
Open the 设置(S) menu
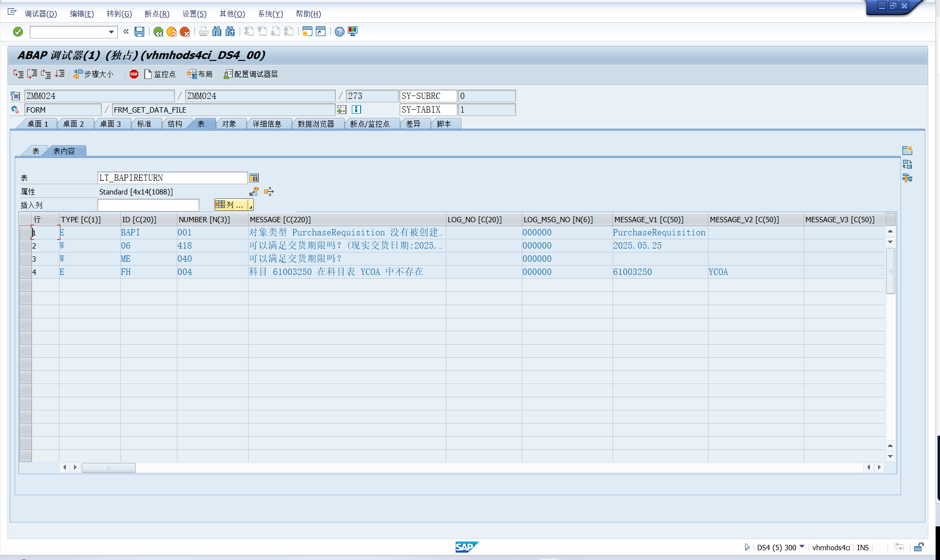194,14
